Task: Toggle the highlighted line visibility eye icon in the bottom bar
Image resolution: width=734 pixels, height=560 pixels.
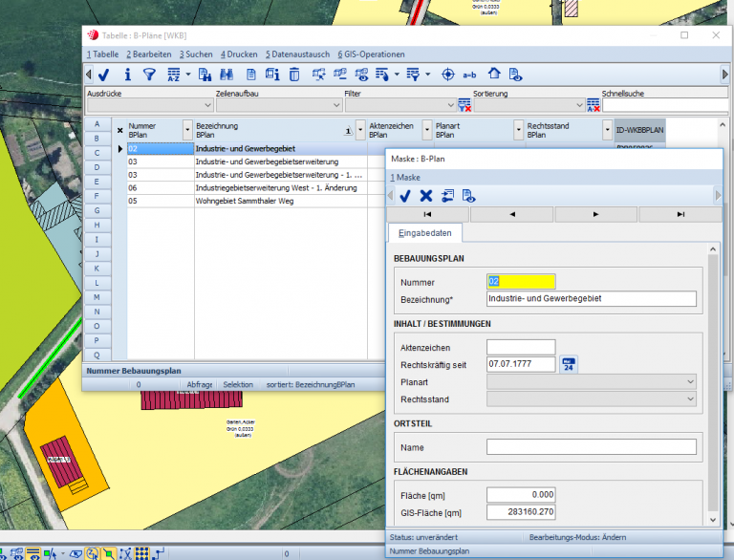Action: pyautogui.click(x=32, y=554)
